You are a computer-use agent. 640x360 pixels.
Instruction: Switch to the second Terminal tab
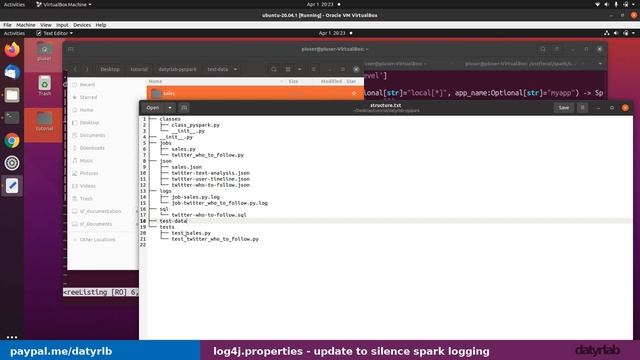click(x=520, y=64)
